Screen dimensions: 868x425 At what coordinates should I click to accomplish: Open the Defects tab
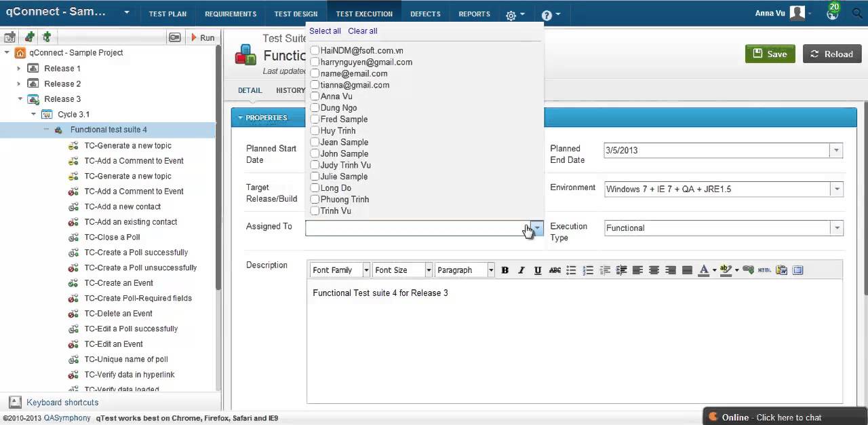click(425, 14)
